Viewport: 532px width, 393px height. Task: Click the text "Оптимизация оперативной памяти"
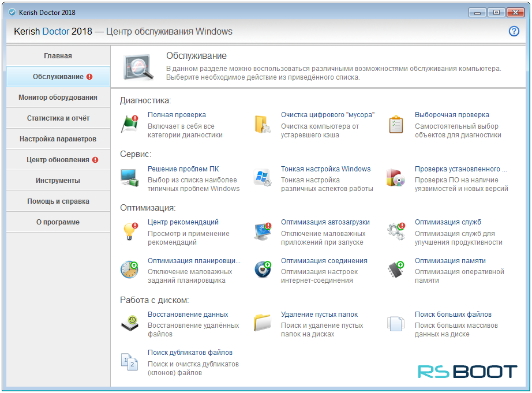coord(459,276)
